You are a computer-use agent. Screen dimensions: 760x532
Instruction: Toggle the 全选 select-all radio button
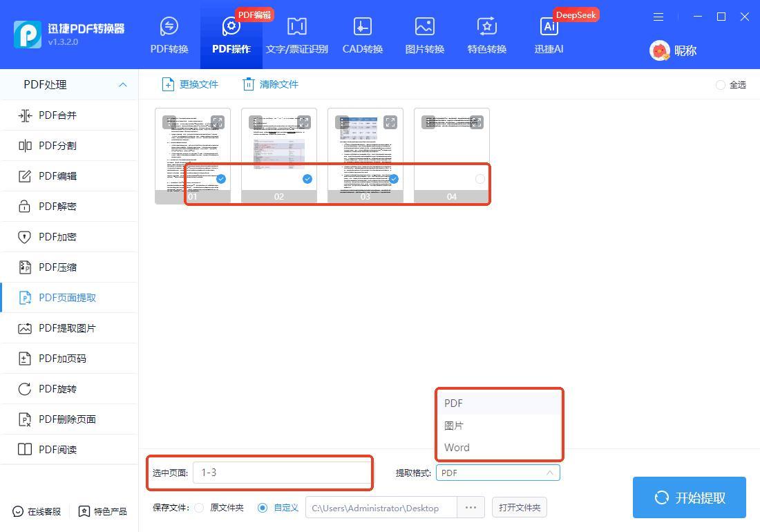point(721,85)
